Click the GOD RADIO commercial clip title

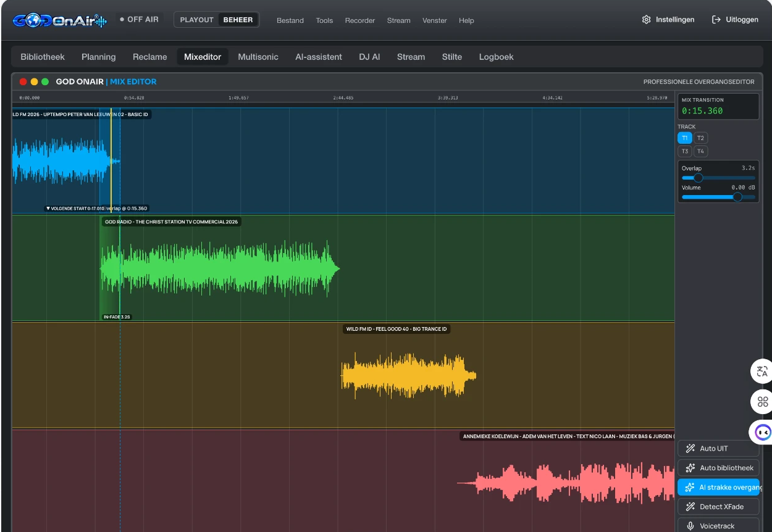[x=171, y=222]
